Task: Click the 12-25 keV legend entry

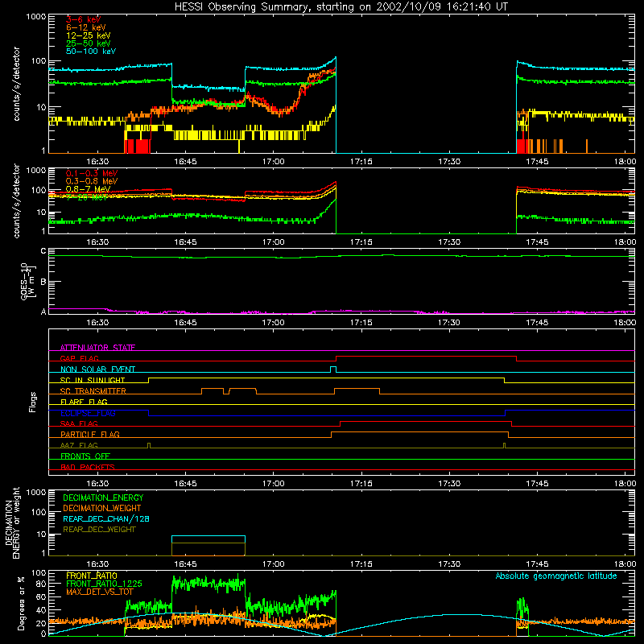Action: 89,35
